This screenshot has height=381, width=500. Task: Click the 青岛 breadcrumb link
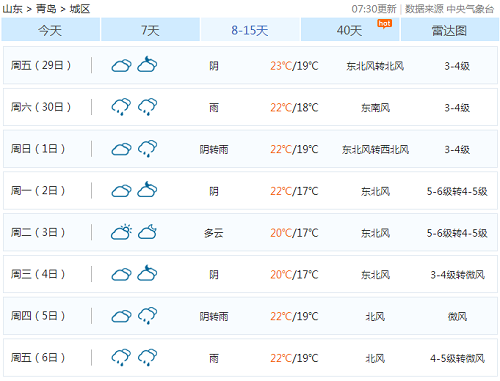[46, 9]
